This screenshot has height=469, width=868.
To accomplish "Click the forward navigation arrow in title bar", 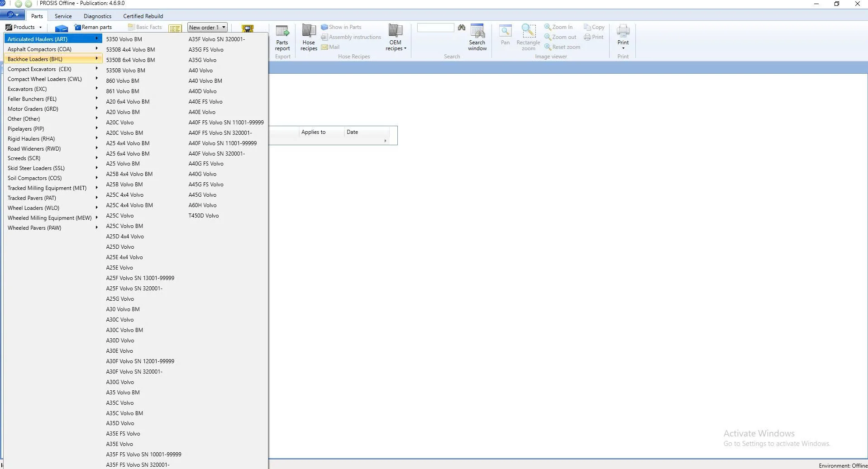I will click(x=29, y=4).
